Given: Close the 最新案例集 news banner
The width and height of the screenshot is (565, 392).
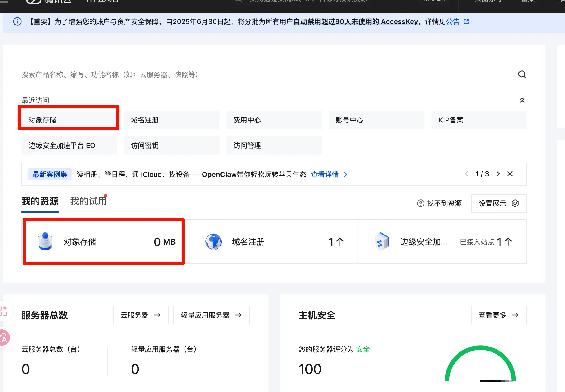Looking at the screenshot, I should [x=510, y=174].
